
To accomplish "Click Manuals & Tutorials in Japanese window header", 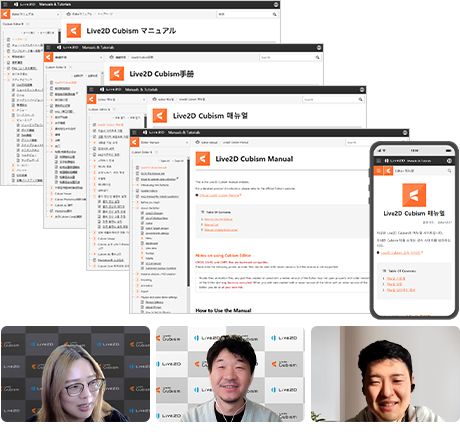I will (x=55, y=4).
